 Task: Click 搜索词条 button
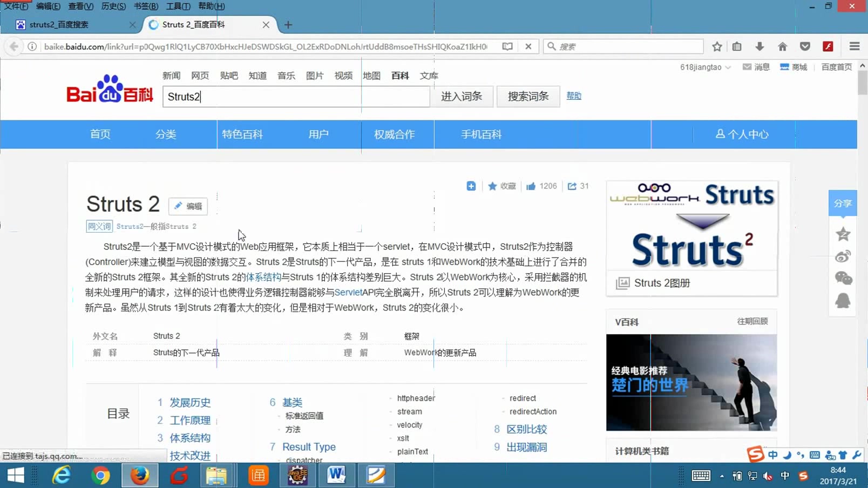click(x=528, y=96)
